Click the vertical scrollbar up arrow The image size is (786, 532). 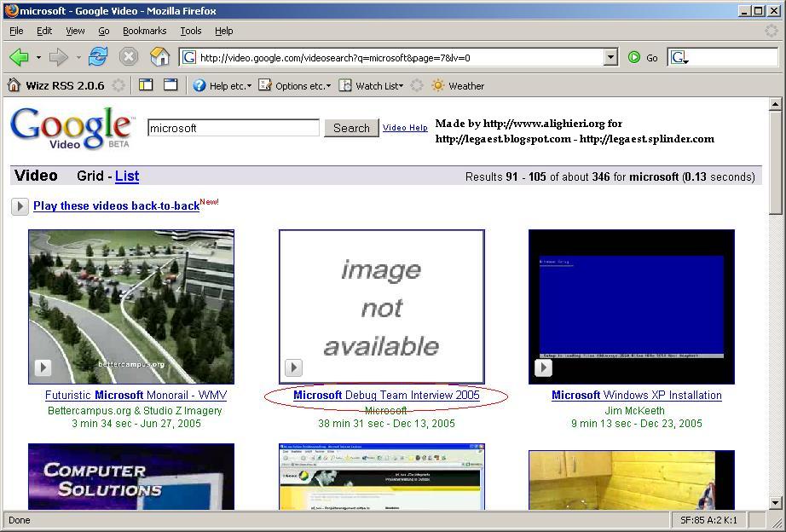pos(776,104)
